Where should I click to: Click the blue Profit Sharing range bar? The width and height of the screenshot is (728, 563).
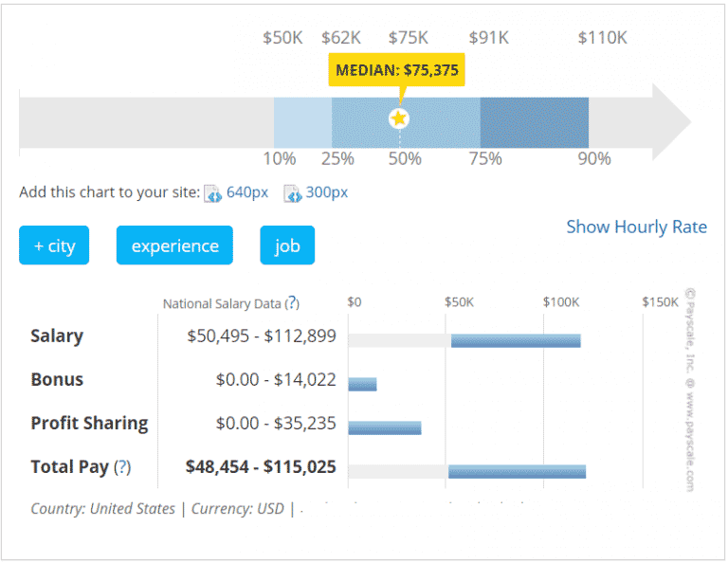(x=384, y=427)
